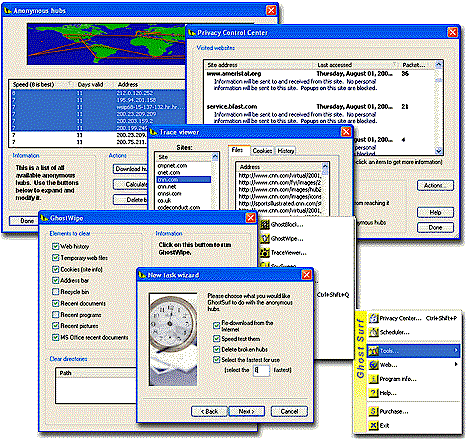466x439 pixels.
Task: Click the Tools icon in Ghost Surf menu
Action: 374,351
